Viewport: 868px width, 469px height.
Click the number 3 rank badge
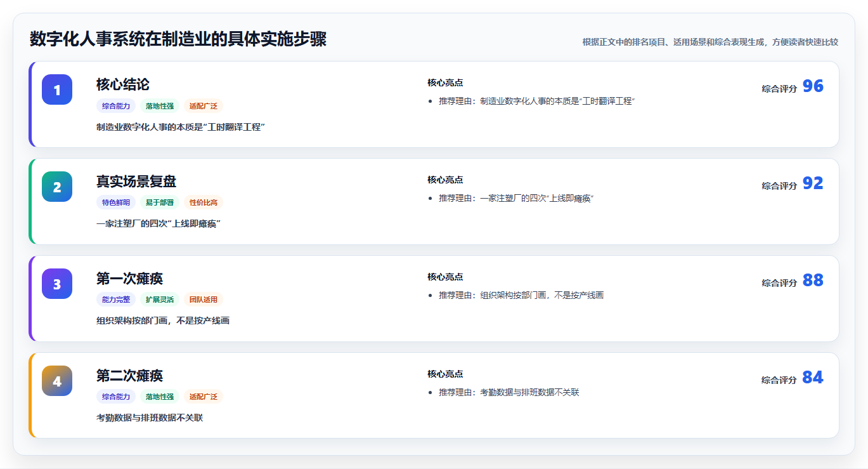tap(57, 284)
